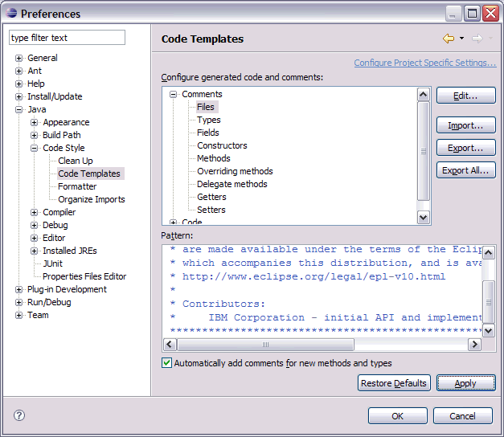This screenshot has width=504, height=437.
Task: Expand the Code templates node
Action: click(174, 222)
